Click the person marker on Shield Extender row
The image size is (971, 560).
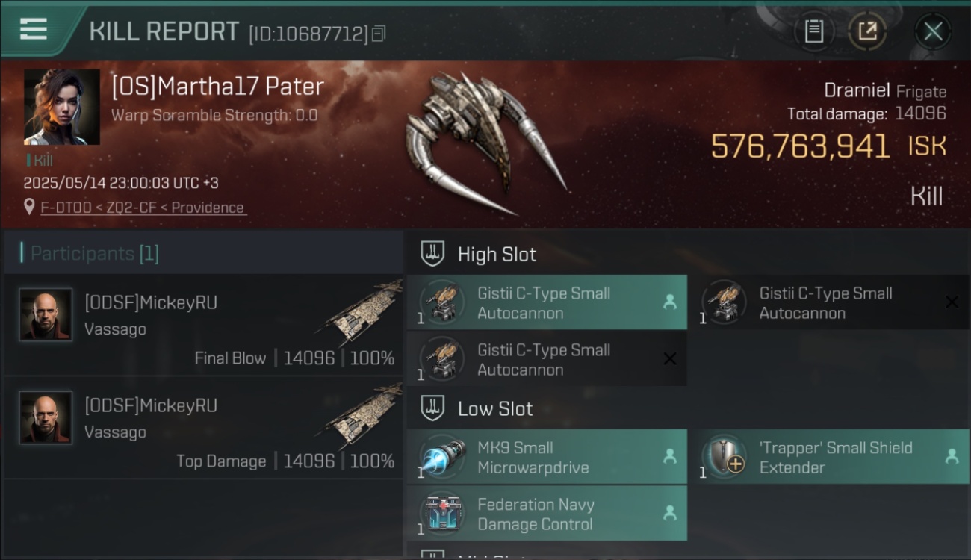(x=952, y=456)
